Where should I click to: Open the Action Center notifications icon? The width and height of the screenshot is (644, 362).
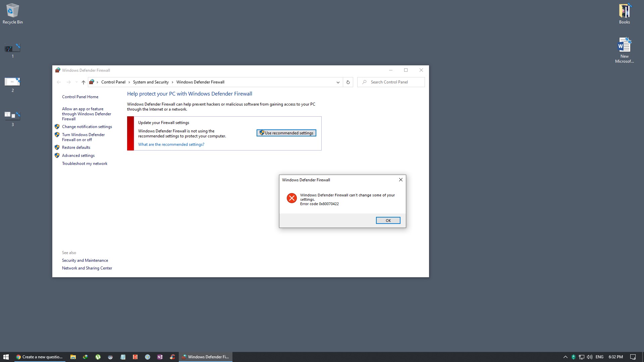(633, 357)
